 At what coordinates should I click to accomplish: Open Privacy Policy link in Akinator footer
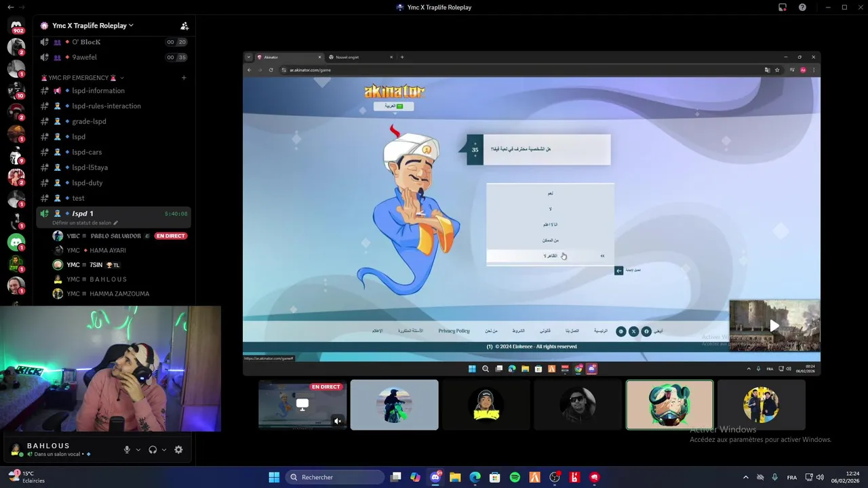pyautogui.click(x=454, y=331)
